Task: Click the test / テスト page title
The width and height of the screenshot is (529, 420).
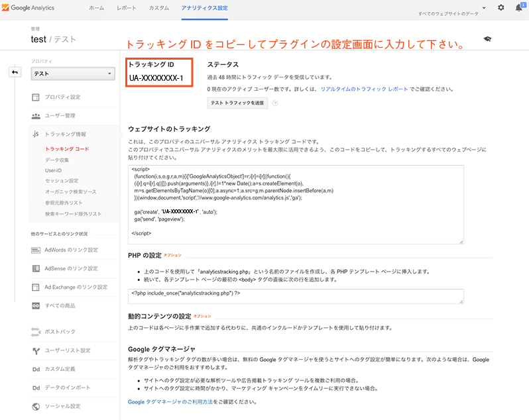Action: coord(53,40)
